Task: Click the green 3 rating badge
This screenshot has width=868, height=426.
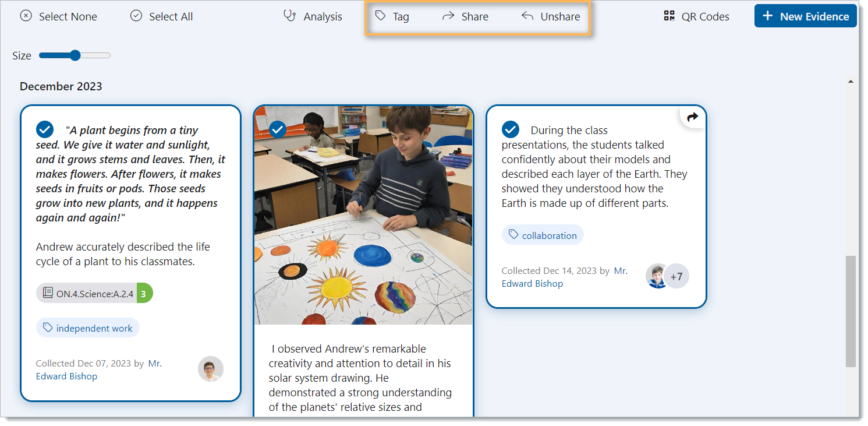Action: pos(144,294)
